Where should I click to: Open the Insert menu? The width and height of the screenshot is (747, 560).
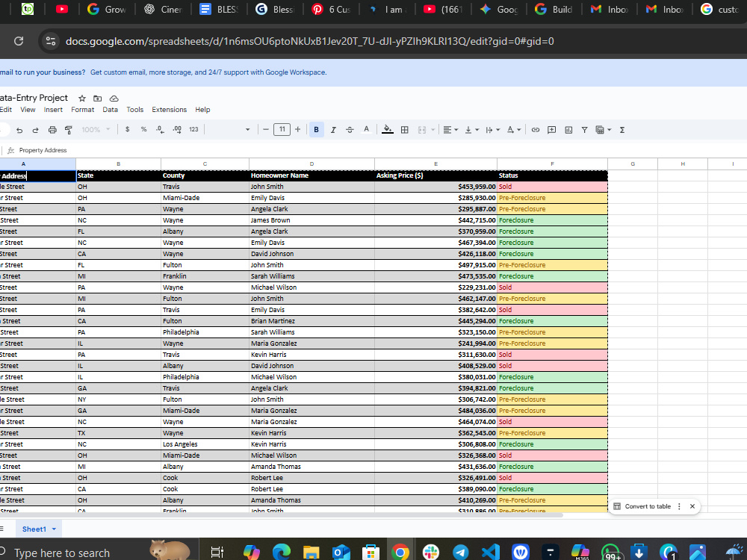(53, 110)
